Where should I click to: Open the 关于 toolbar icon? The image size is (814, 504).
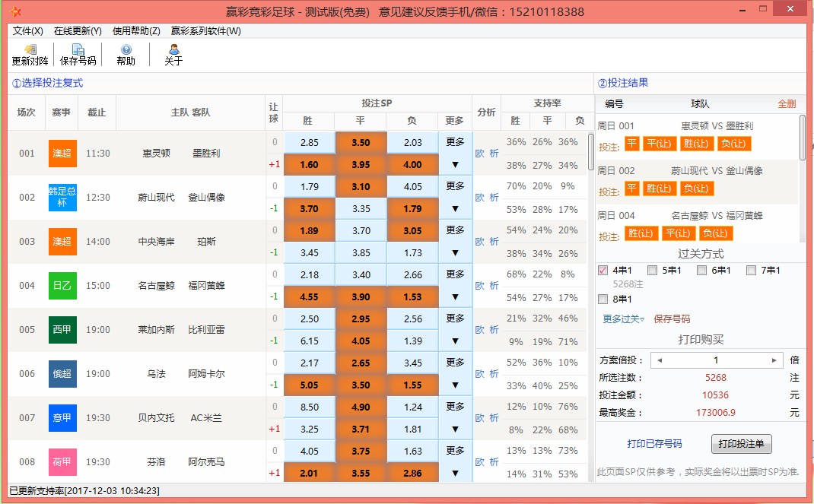click(173, 55)
